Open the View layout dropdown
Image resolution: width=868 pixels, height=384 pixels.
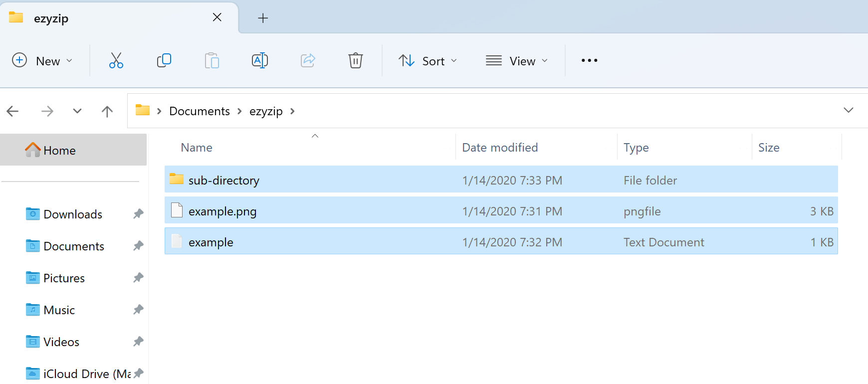tap(517, 61)
